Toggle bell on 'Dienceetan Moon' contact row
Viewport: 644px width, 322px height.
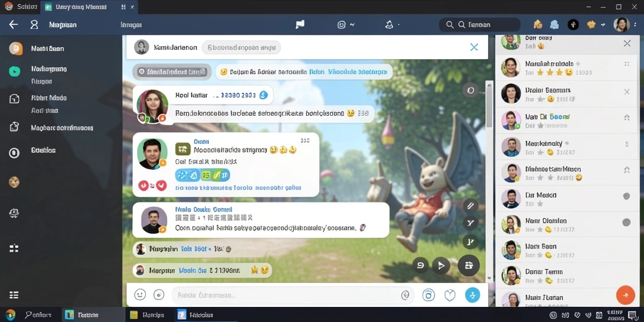627,170
